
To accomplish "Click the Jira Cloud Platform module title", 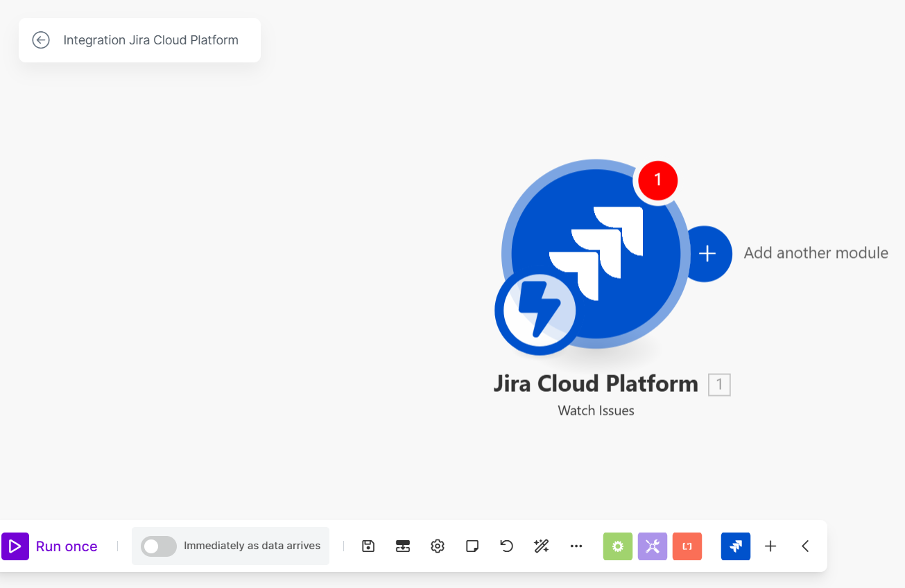I will click(x=596, y=383).
